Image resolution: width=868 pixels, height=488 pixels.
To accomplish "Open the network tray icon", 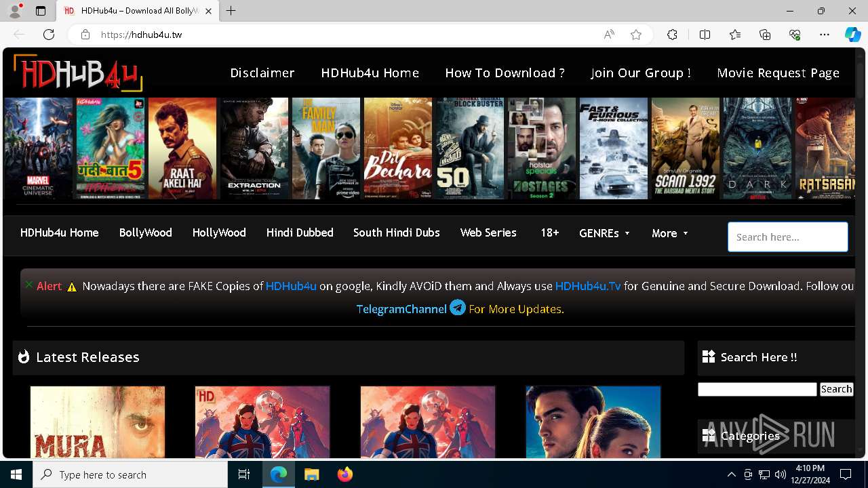I will coord(764,474).
